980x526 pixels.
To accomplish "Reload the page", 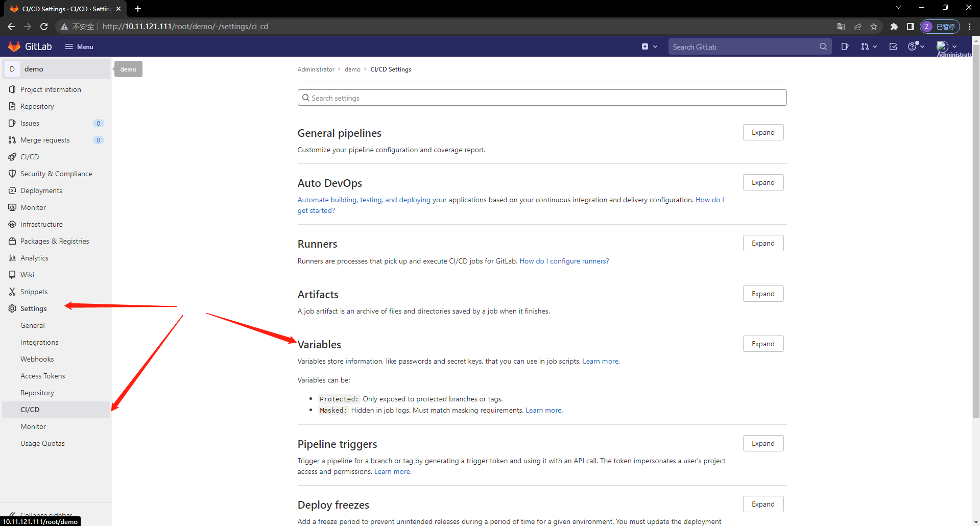I will (x=44, y=27).
